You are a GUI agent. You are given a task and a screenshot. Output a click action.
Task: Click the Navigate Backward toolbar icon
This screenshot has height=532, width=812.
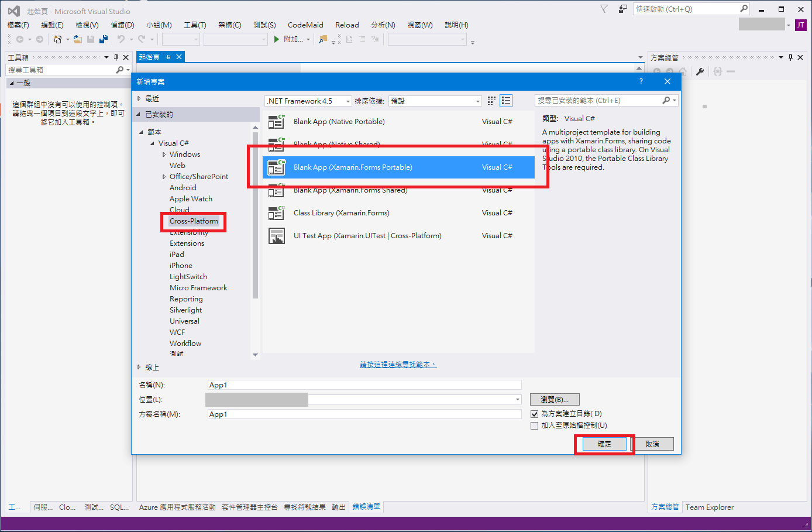point(20,39)
